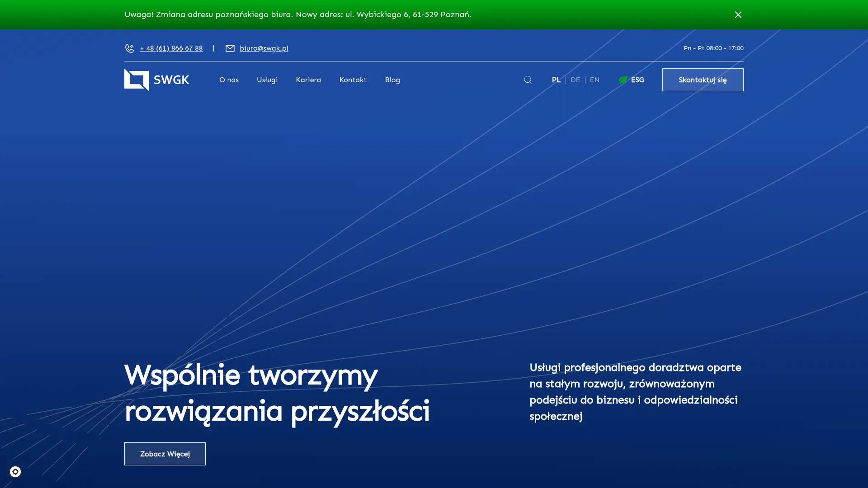Click the SWGK logo
The height and width of the screenshot is (488, 868).
pyautogui.click(x=156, y=80)
